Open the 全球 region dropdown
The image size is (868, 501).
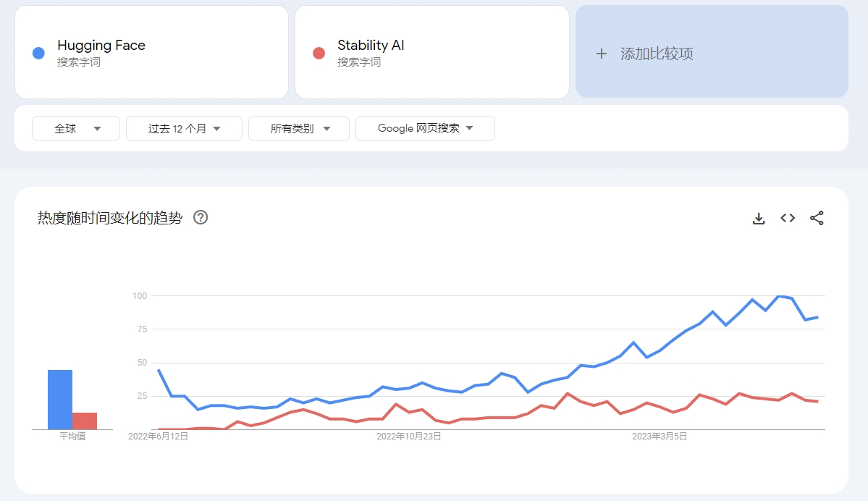[x=76, y=128]
